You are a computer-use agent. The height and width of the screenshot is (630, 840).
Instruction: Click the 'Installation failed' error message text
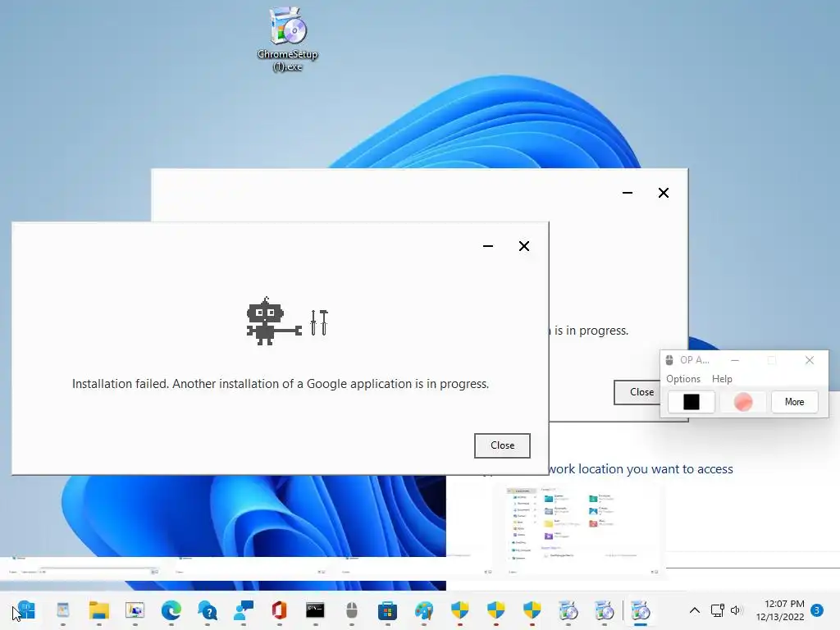tap(281, 384)
